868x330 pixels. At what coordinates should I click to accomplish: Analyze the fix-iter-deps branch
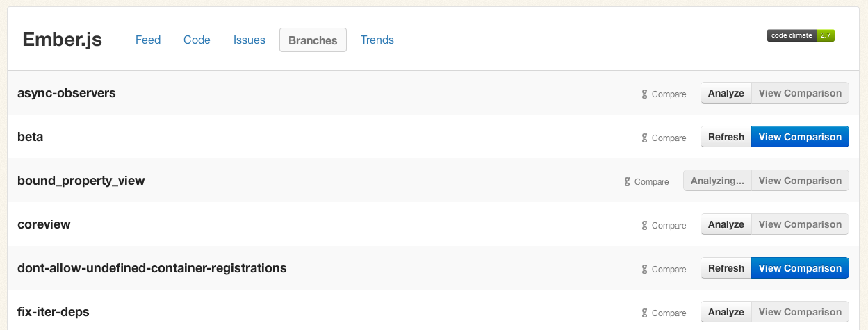click(726, 312)
